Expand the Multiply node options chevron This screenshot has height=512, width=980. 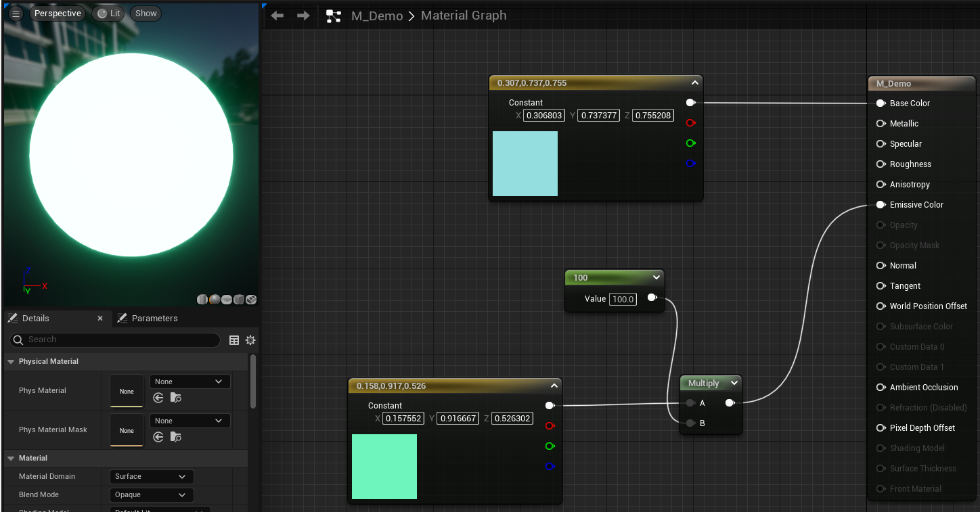(734, 383)
